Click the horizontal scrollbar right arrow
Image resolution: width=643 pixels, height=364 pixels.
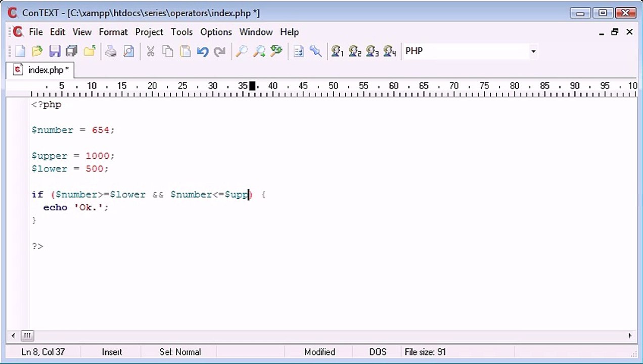click(x=630, y=335)
